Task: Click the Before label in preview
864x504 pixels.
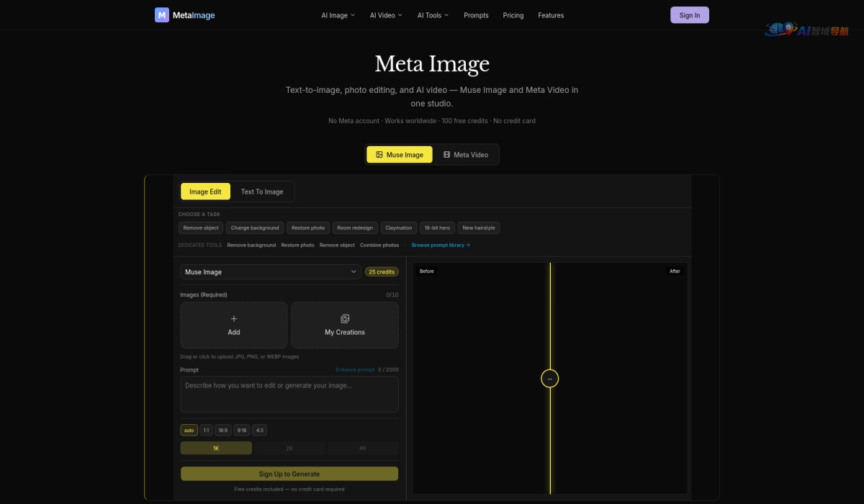Action: (427, 271)
